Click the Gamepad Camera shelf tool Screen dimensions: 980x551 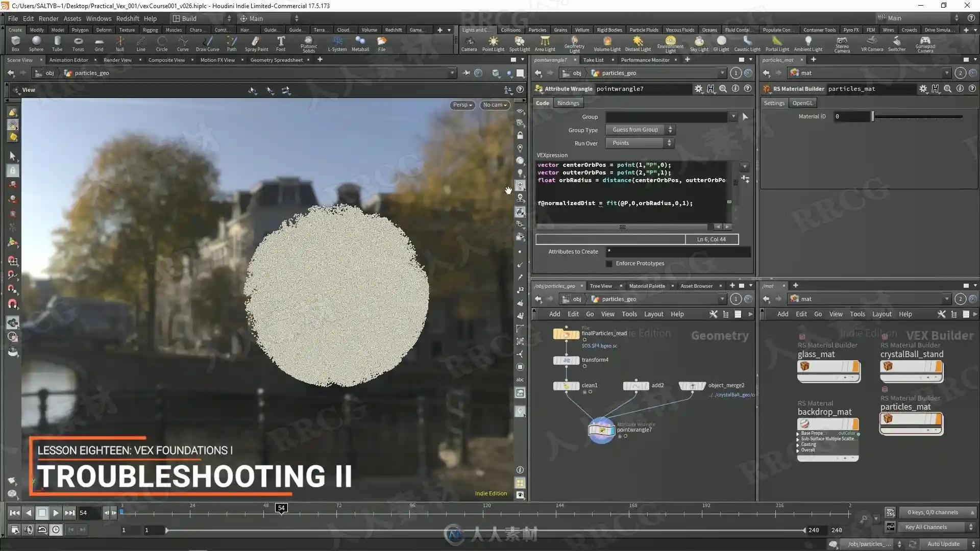click(925, 44)
